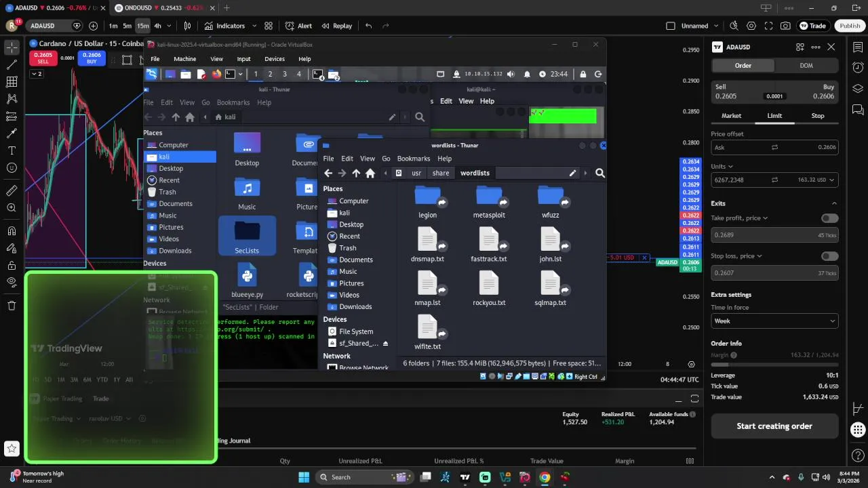This screenshot has width=868, height=488.
Task: Open Windows Start menu
Action: point(304,477)
